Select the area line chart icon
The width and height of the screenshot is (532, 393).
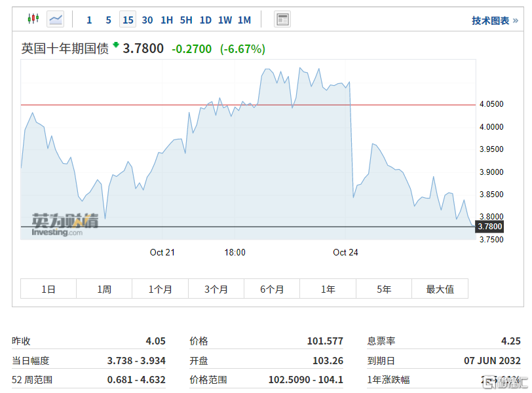[56, 19]
